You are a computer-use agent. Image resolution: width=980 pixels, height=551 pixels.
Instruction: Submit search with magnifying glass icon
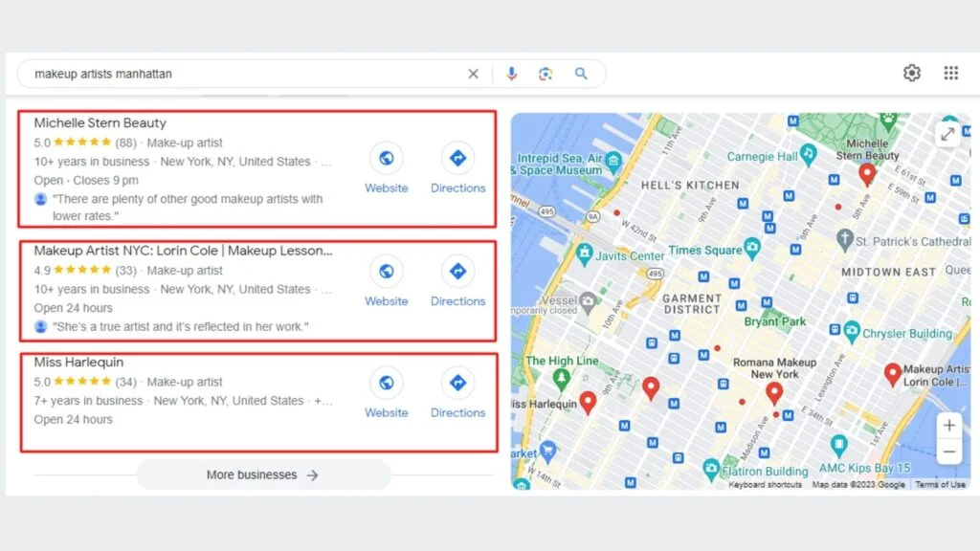coord(581,74)
